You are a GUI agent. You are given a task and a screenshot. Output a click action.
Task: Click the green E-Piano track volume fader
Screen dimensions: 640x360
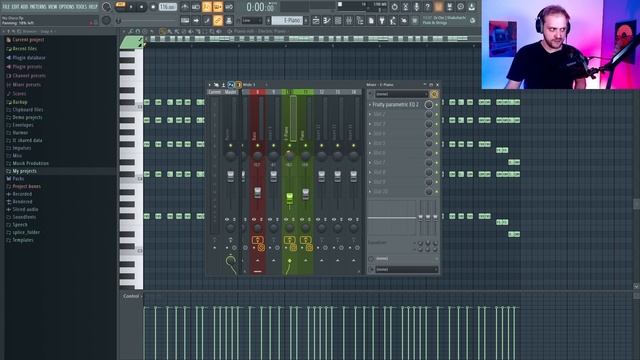point(289,198)
